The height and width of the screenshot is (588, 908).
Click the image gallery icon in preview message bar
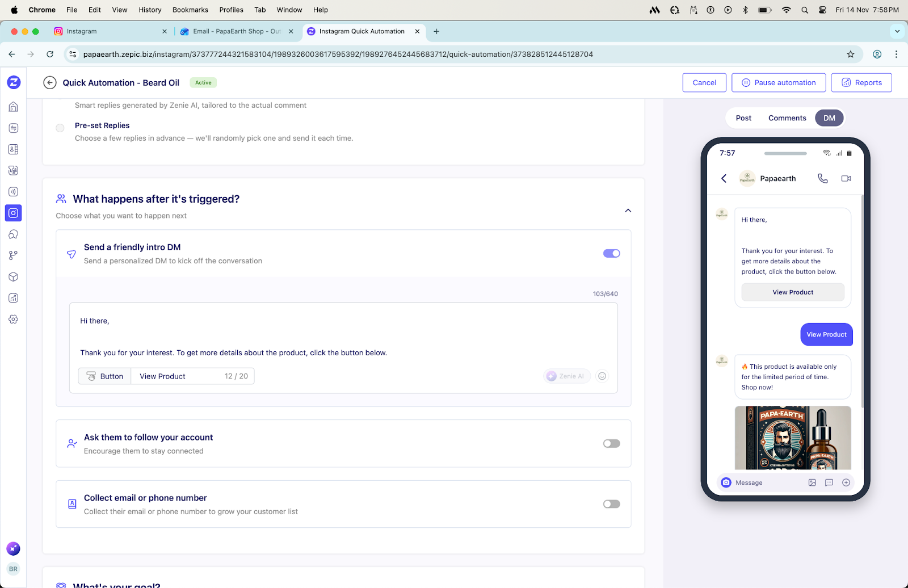pos(812,482)
